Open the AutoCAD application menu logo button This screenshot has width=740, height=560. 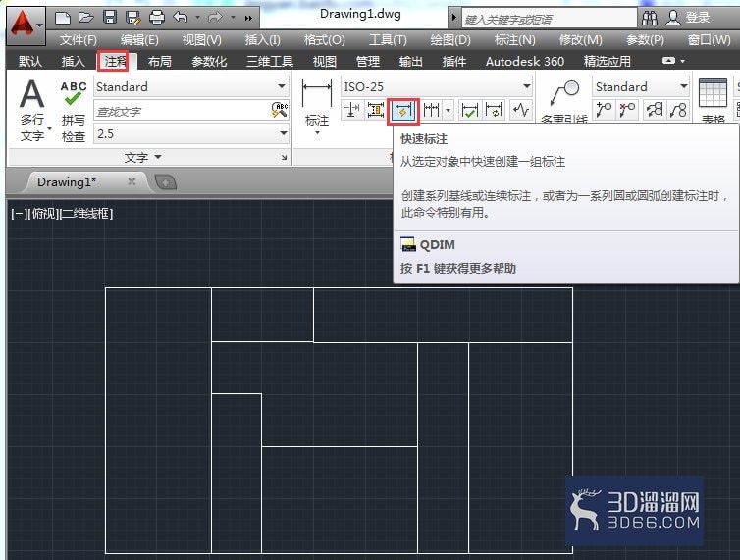(26, 25)
